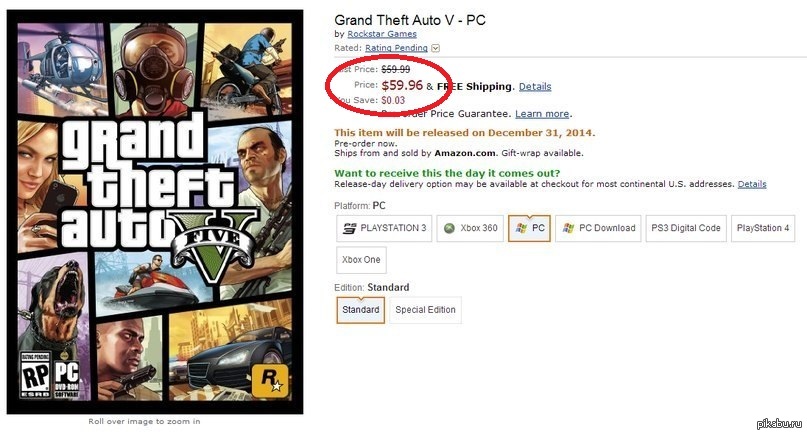The height and width of the screenshot is (435, 807).
Task: Switch to the Special Edition option
Action: tap(425, 310)
